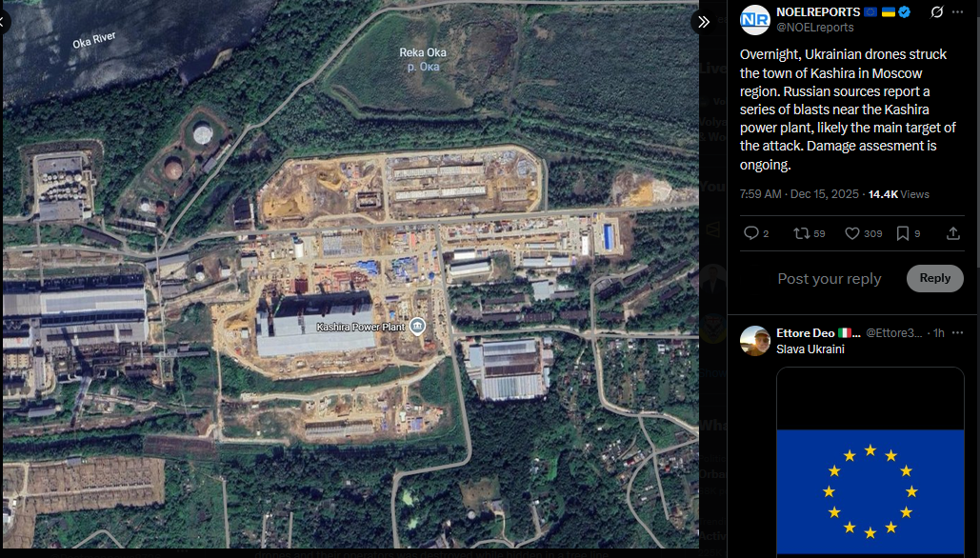Click the 1h timestamp on reply

coord(939,333)
